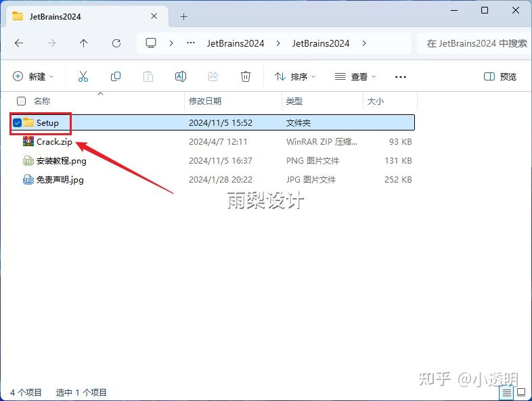Click the JPG icon of 免责声明.jpg
Viewport: 532px width, 401px height.
(x=28, y=179)
